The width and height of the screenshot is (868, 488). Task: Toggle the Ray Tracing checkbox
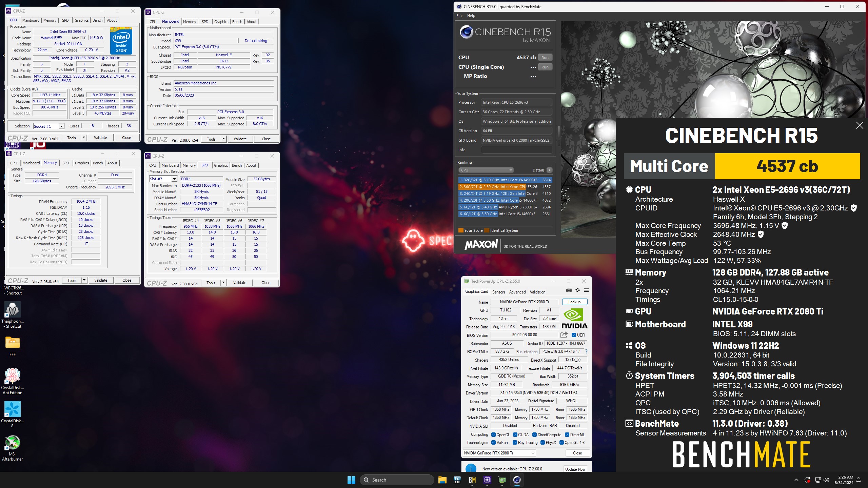515,443
